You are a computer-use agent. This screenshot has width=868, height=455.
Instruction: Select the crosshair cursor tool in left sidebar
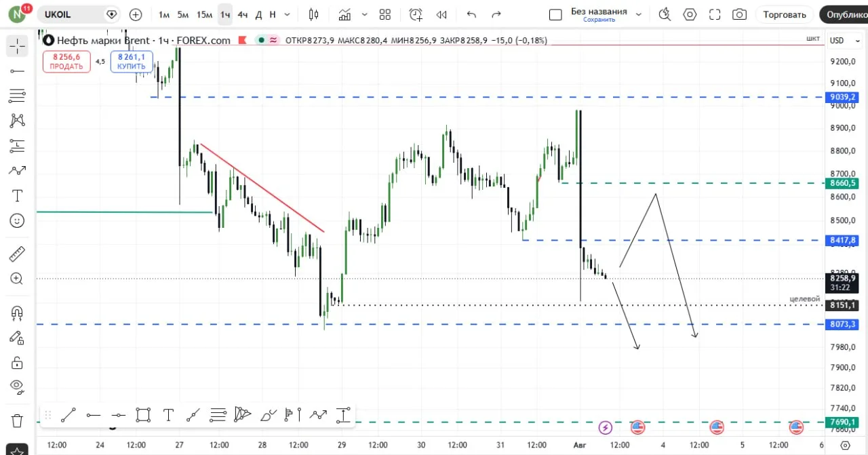click(x=17, y=46)
